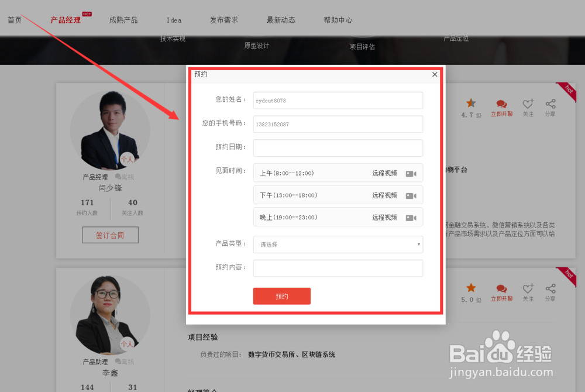585x392 pixels.
Task: Click the 关注 heart-plus follow icon
Action: [x=528, y=104]
